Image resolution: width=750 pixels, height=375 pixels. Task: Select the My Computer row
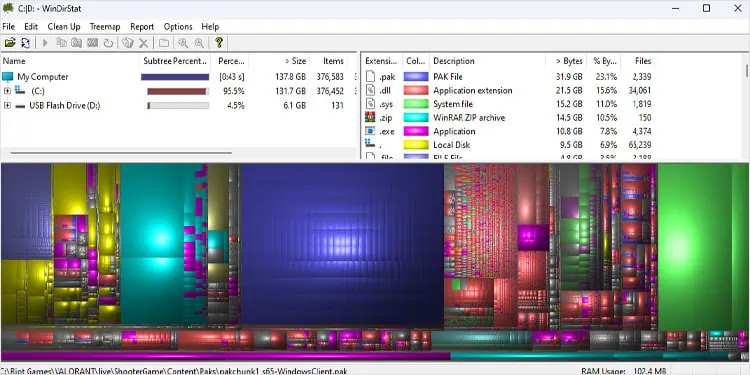pos(178,77)
